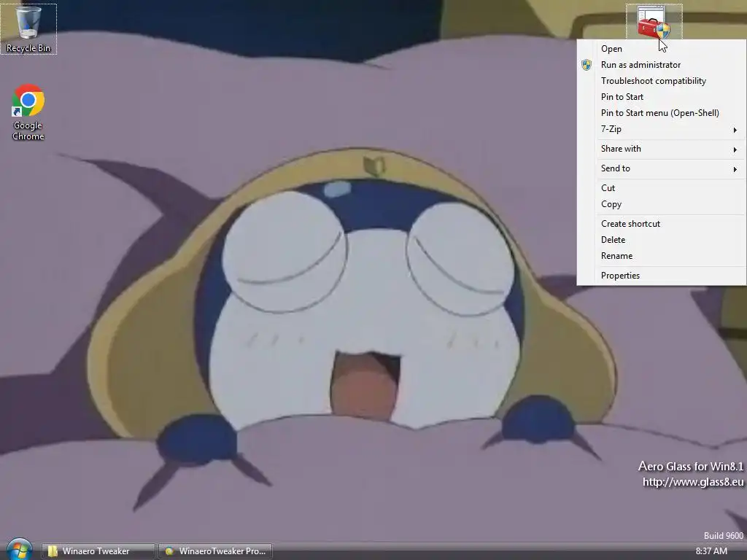The height and width of the screenshot is (560, 747).
Task: Click Create shortcut
Action: click(x=661, y=224)
